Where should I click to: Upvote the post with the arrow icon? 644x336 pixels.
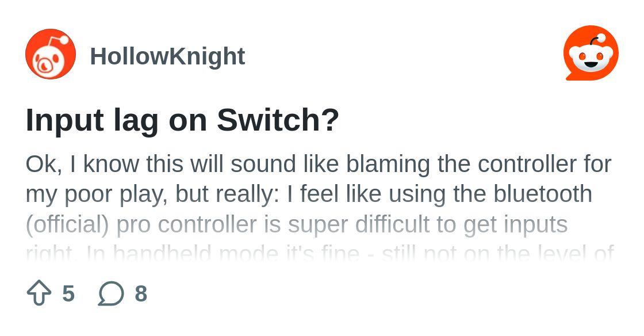point(39,293)
